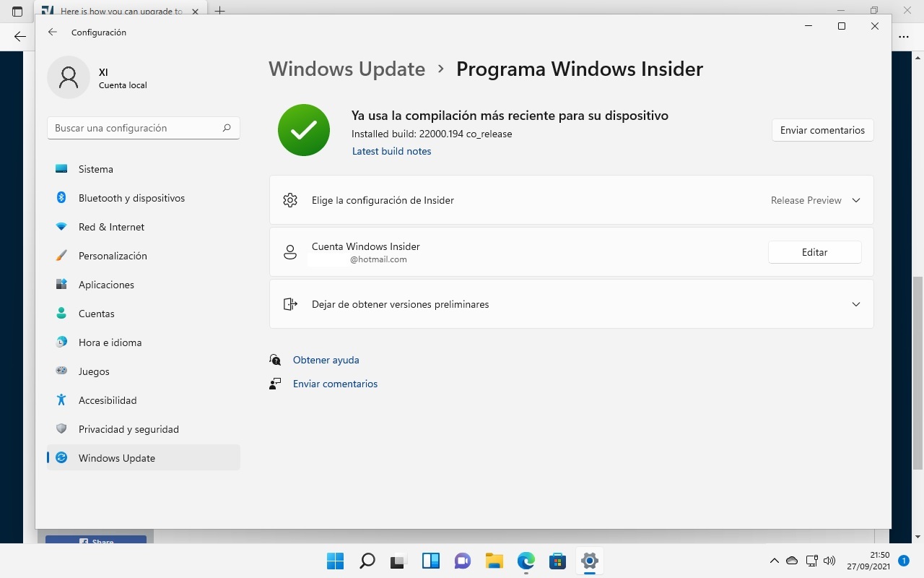Viewport: 924px width, 578px height.
Task: Open the Widgets panel from taskbar
Action: (x=431, y=561)
